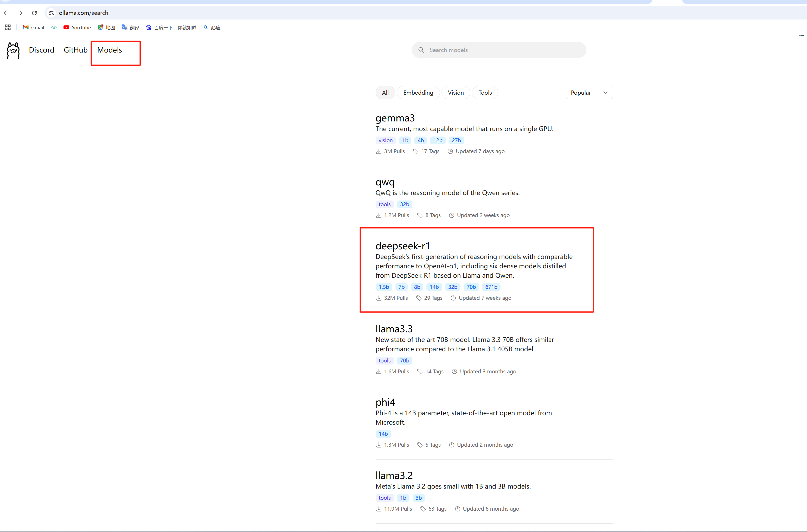
Task: Filter models by Embedding
Action: point(418,93)
